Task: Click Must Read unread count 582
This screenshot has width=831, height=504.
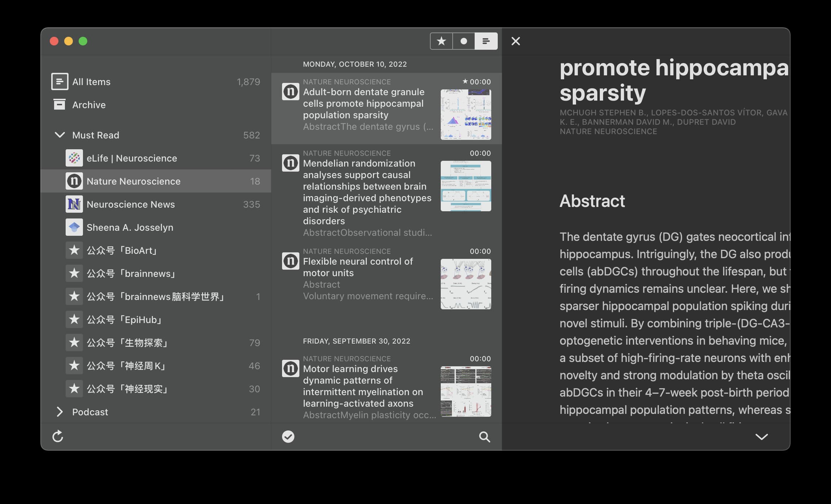Action: point(251,135)
